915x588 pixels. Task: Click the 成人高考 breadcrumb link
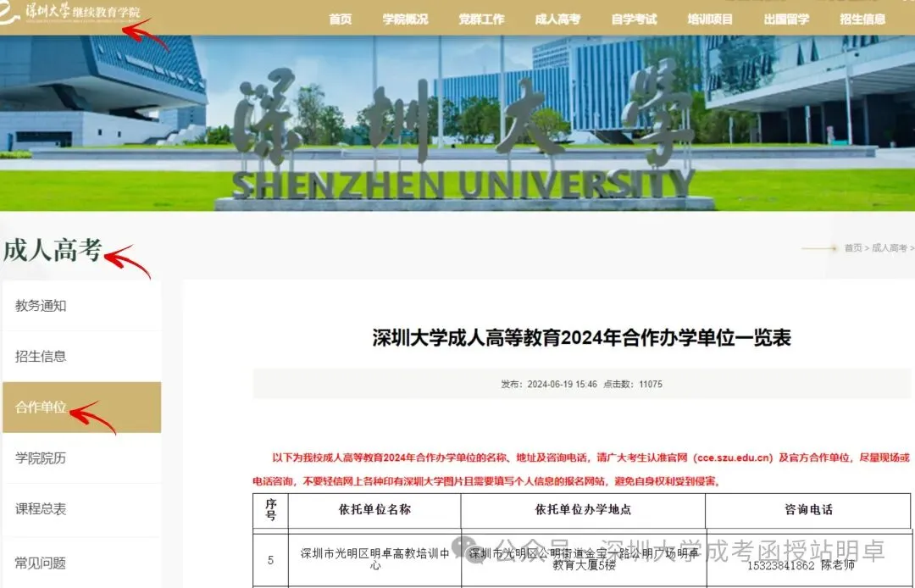890,248
